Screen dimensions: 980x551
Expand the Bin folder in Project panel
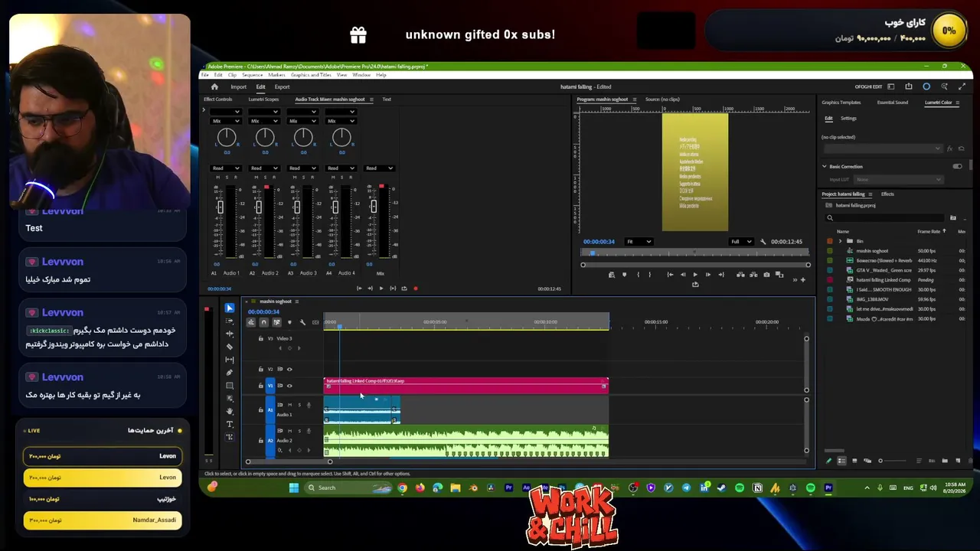point(840,241)
